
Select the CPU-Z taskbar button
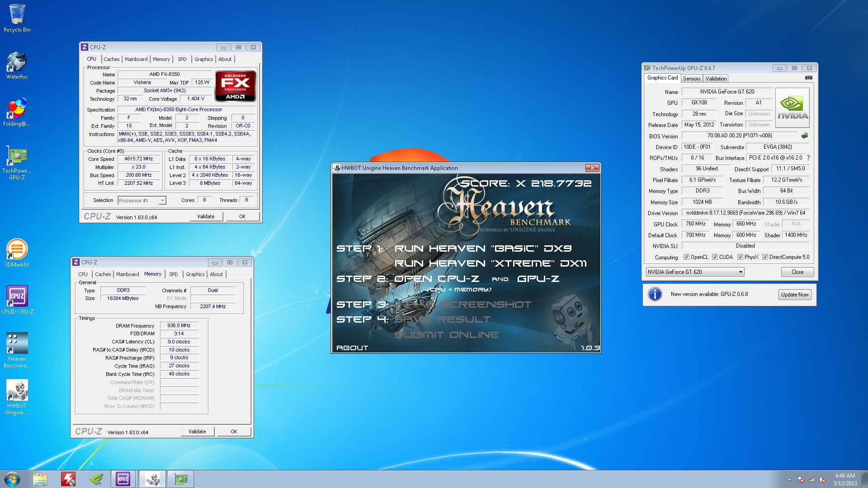point(123,479)
